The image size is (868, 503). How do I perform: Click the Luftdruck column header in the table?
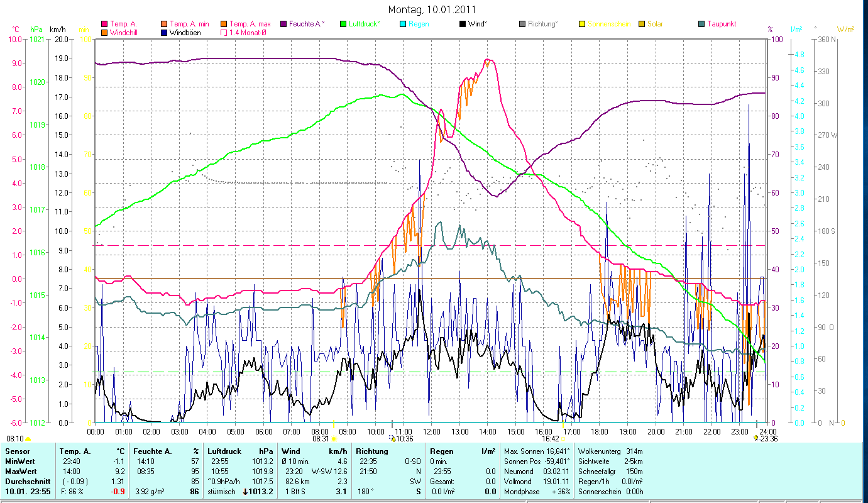point(224,451)
